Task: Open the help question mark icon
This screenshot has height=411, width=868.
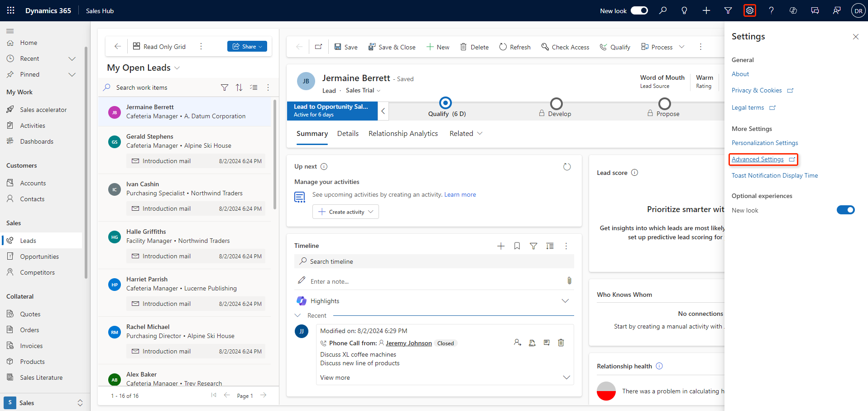Action: [772, 10]
